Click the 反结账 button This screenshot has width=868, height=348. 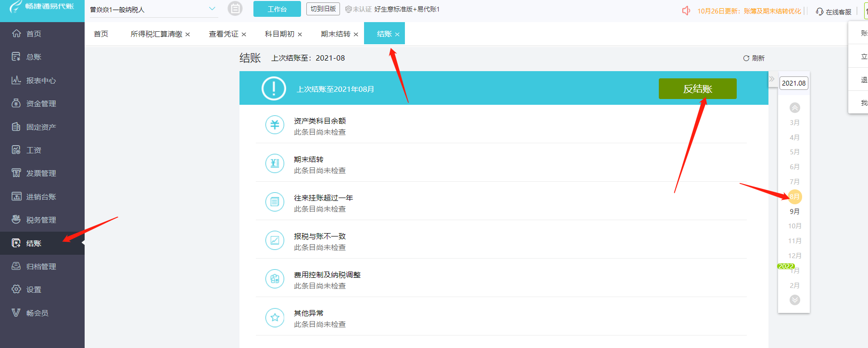click(698, 89)
